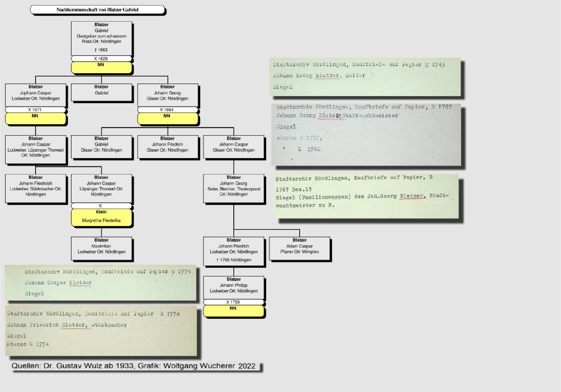
Task: Select the yellow NN spouse box under X 1628
Action: (101, 68)
